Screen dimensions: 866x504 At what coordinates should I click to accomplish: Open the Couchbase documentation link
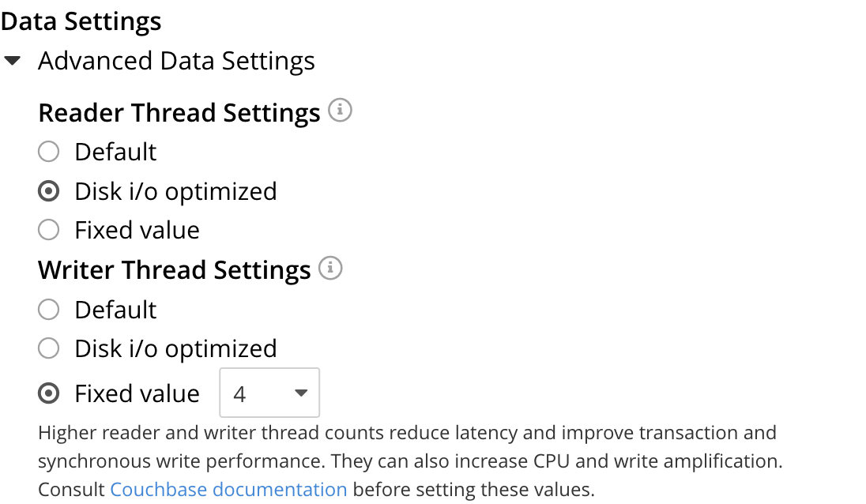228,489
